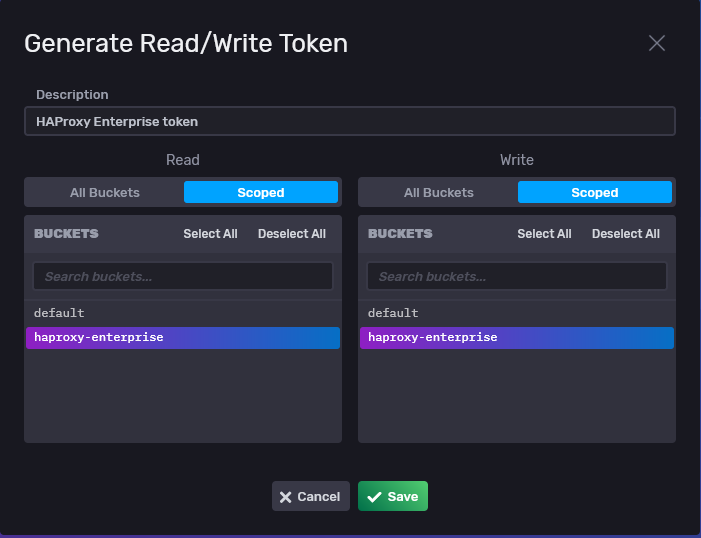
Task: Click Select All in Read buckets panel
Action: (x=210, y=234)
